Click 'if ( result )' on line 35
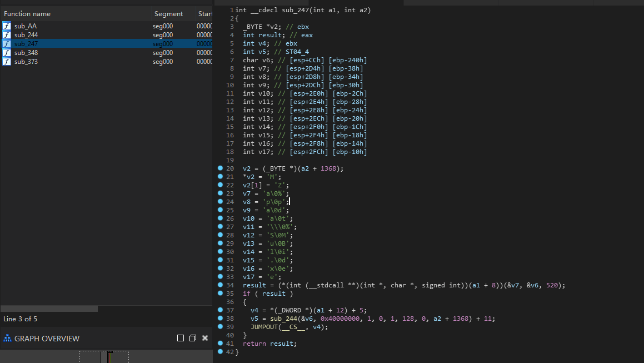644x363 pixels. tap(268, 294)
